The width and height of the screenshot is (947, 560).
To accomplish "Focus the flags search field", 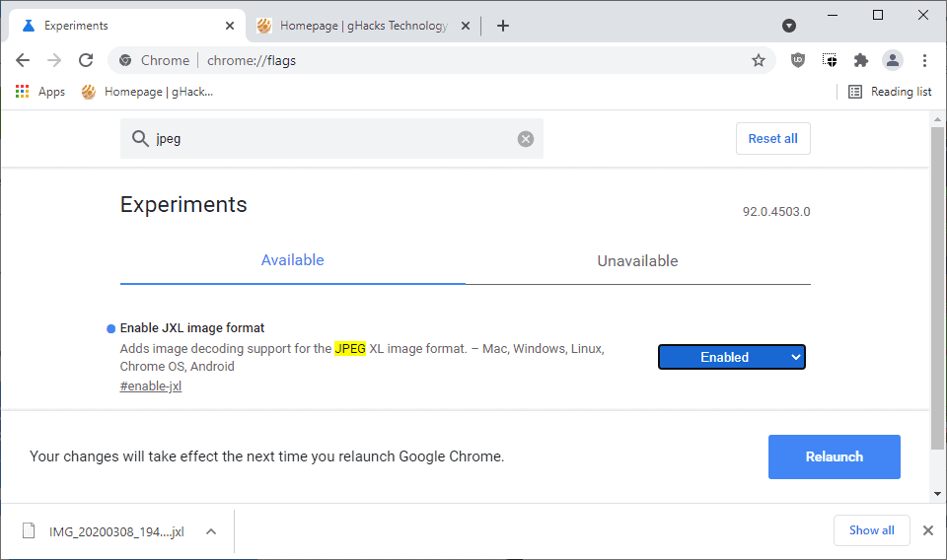I will [331, 139].
